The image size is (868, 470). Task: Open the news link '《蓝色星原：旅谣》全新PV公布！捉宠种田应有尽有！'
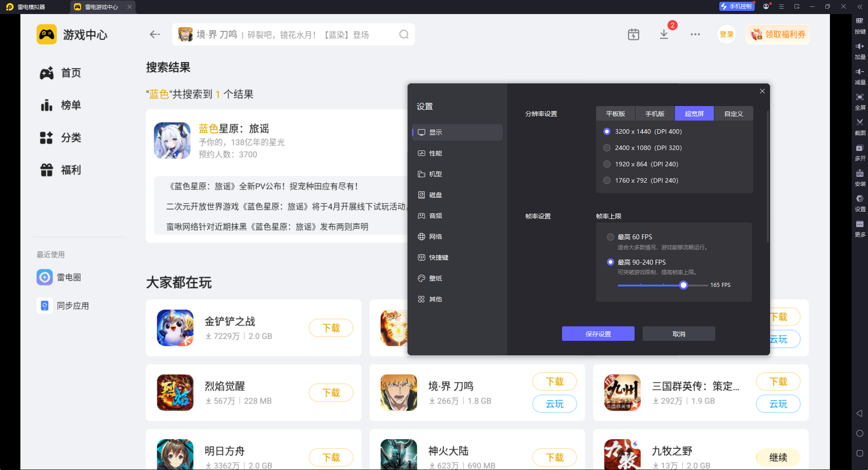coord(263,186)
